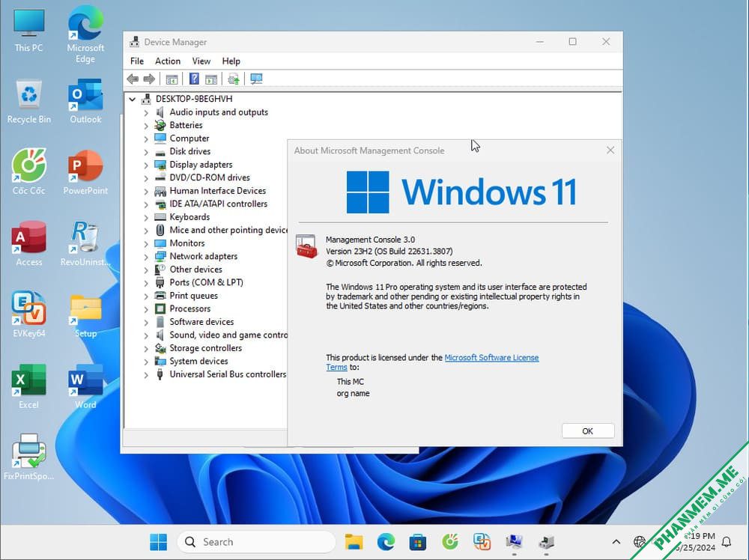Launch EVKey64 desktop shortcut
The image size is (749, 560).
click(x=28, y=314)
